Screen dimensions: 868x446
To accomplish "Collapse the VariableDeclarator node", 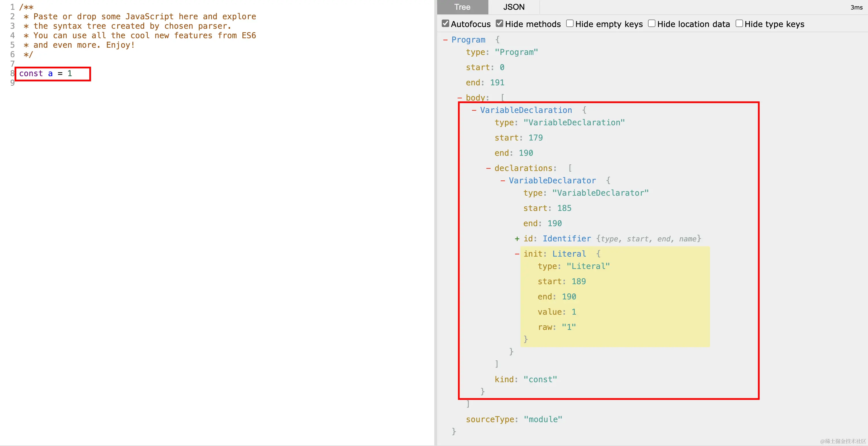I will pos(502,181).
